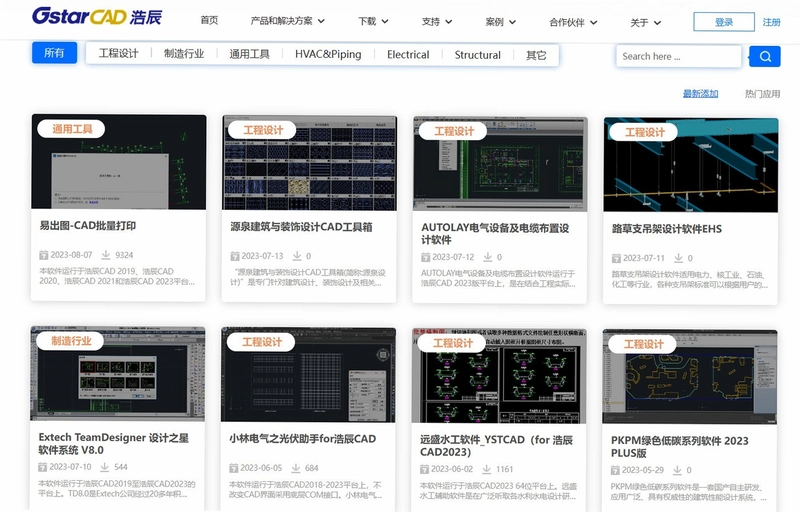Image resolution: width=800 pixels, height=512 pixels.
Task: Filter by HVAC&Piping category tab
Action: (x=328, y=54)
